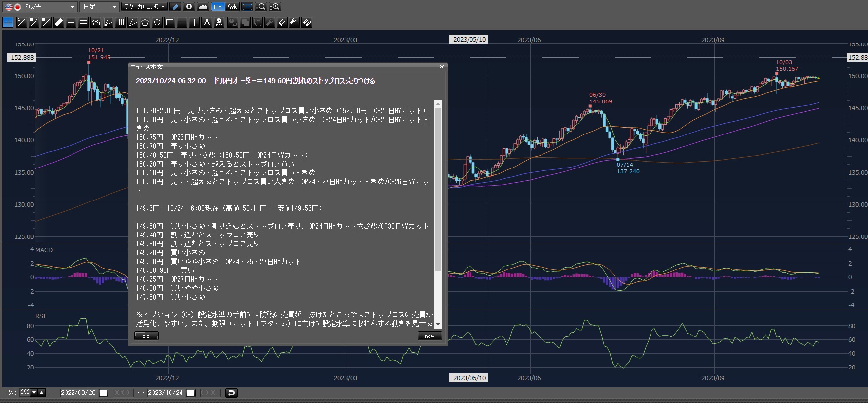
Task: Click the news text vertical scrollbar
Action: pyautogui.click(x=438, y=187)
